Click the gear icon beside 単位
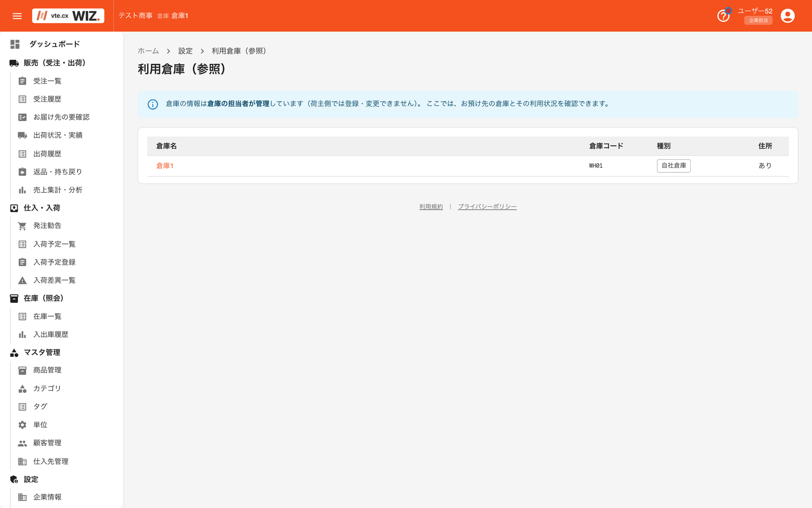Image resolution: width=812 pixels, height=508 pixels. [22, 425]
